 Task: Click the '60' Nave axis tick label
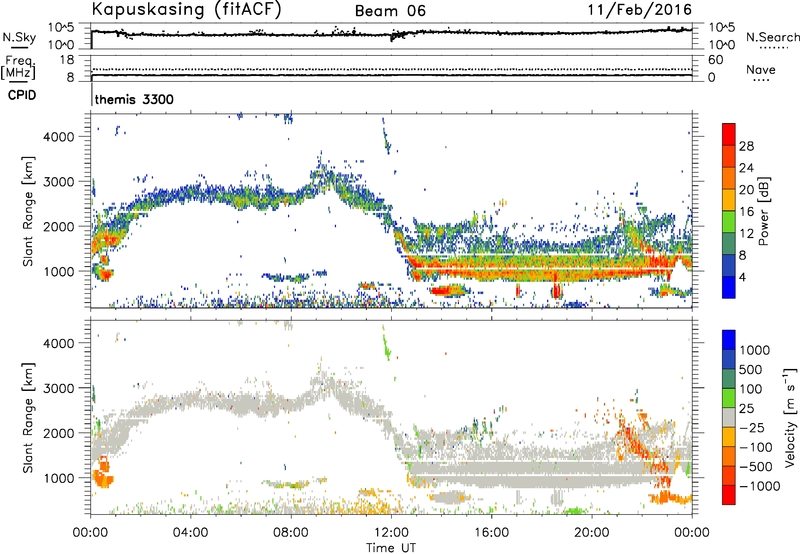[716, 60]
